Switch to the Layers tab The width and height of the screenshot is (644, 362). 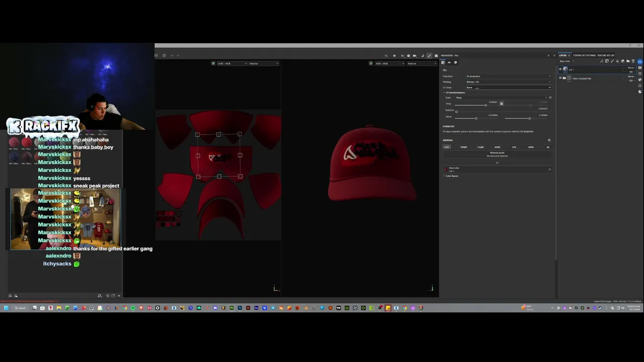(x=562, y=55)
